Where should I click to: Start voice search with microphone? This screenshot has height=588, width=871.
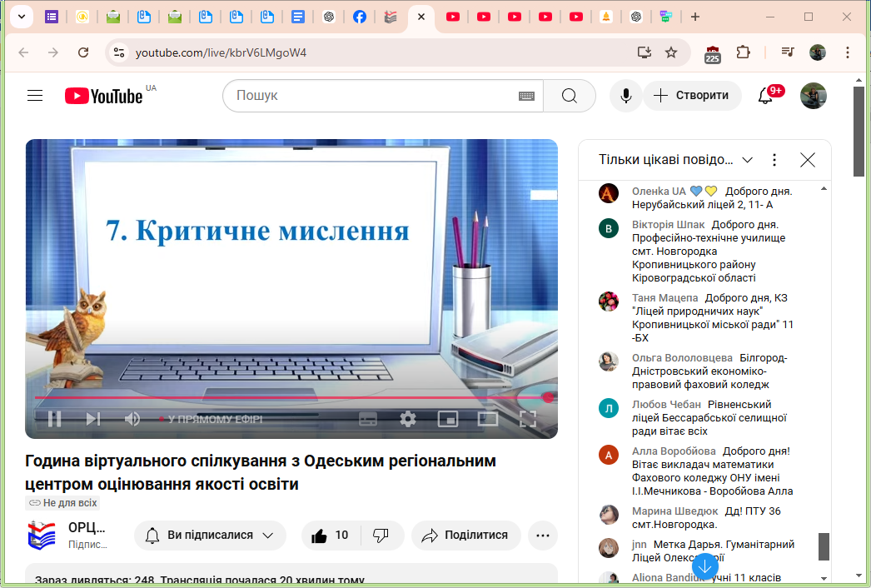[625, 96]
